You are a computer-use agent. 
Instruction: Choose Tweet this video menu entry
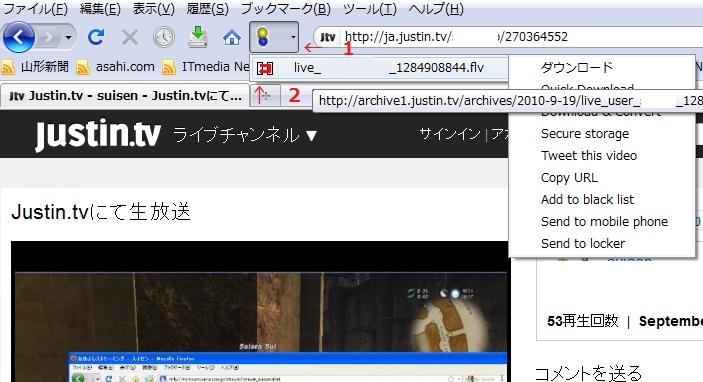(589, 156)
